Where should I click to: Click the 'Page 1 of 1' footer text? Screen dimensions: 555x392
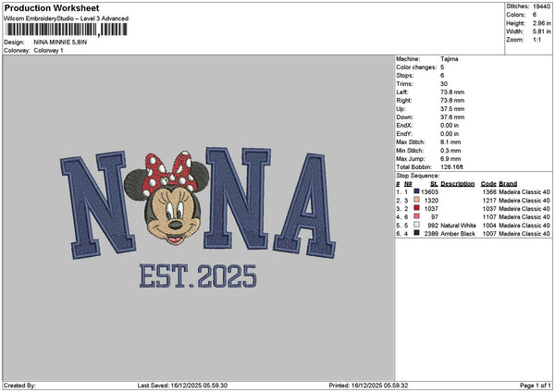(536, 386)
